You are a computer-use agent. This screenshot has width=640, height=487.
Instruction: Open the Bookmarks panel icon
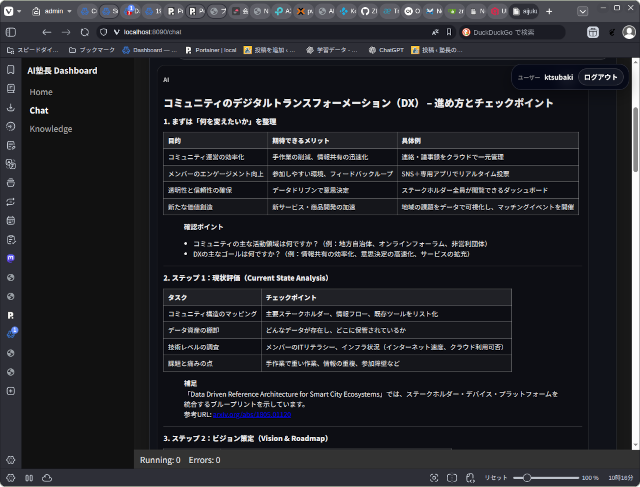10,70
